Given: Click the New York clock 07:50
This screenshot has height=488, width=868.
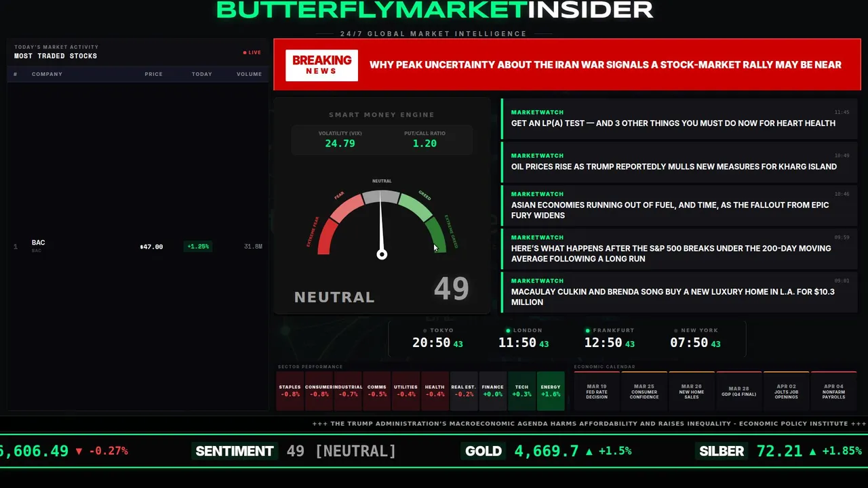Looking at the screenshot, I should [x=689, y=343].
